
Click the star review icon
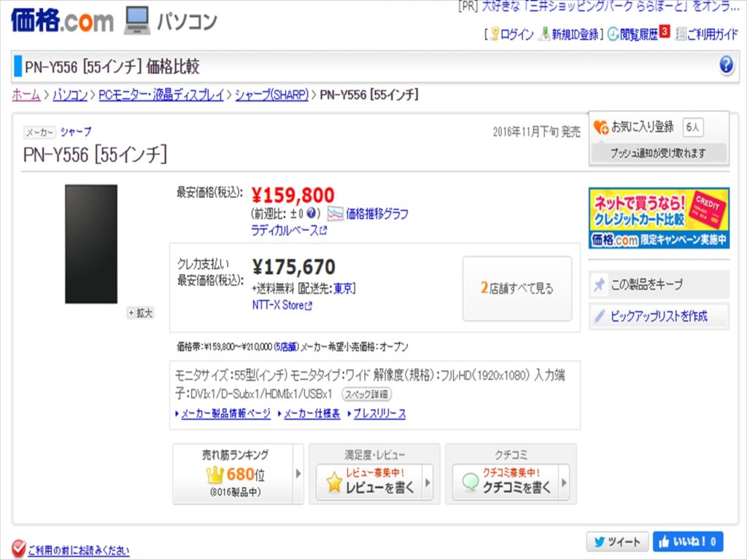coord(334,483)
